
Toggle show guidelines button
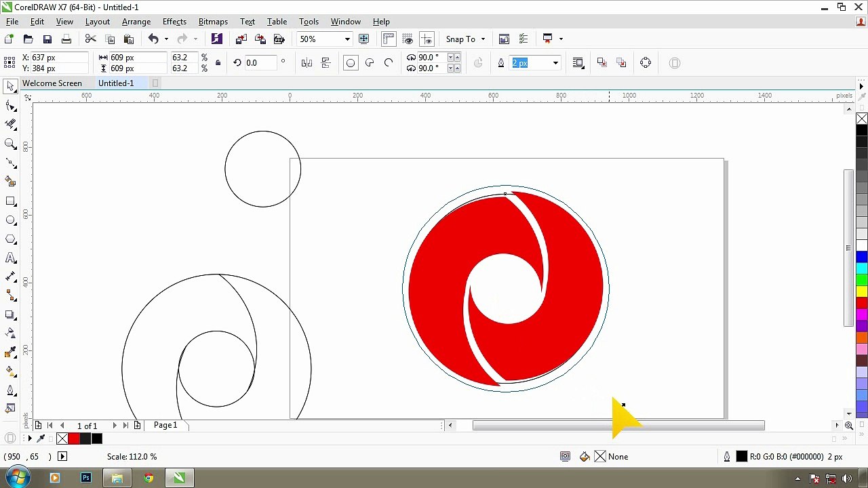coord(427,39)
